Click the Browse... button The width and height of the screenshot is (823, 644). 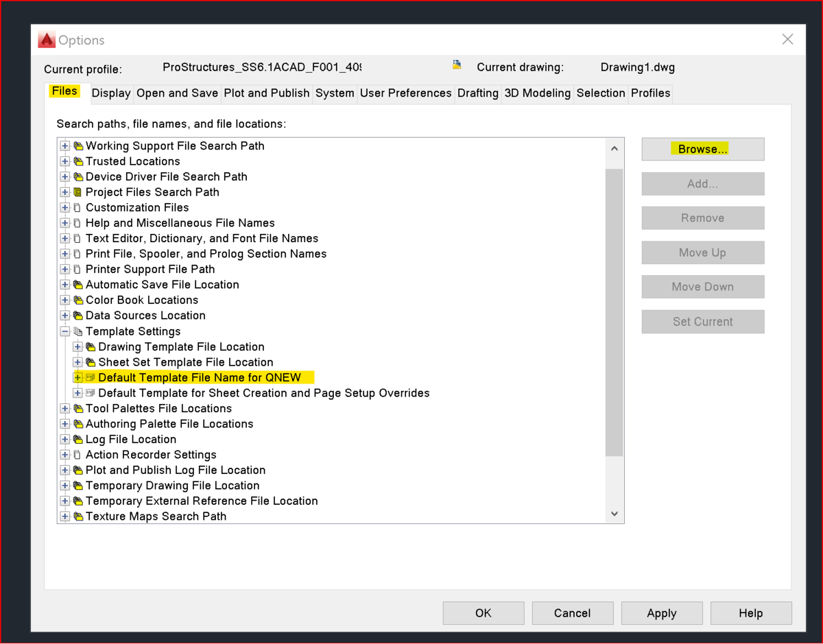click(703, 149)
